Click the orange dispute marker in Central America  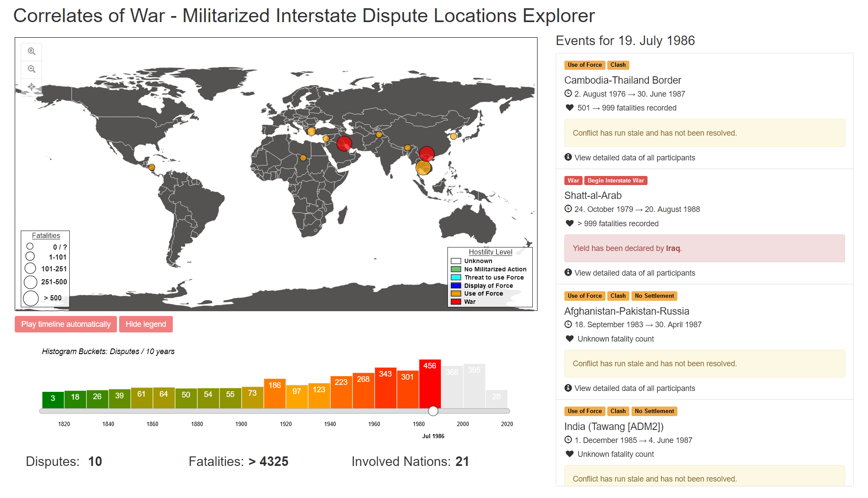152,167
